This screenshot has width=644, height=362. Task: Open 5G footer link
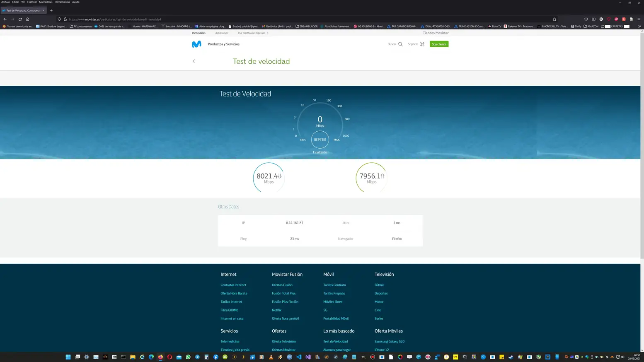point(325,310)
